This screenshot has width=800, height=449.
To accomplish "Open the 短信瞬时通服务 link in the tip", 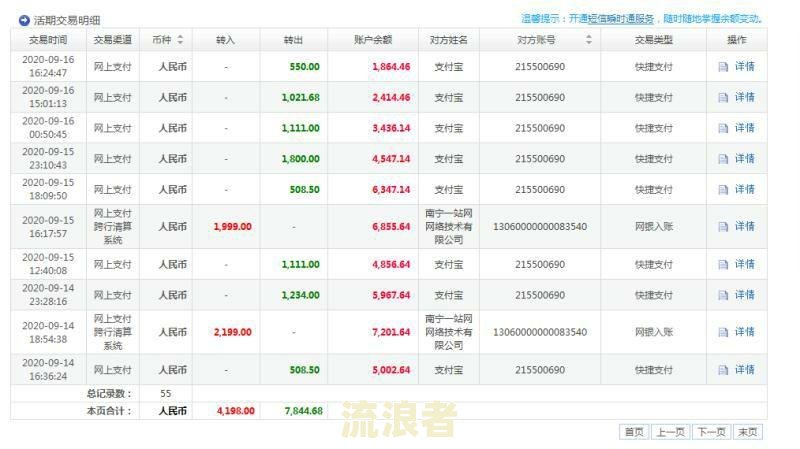I will point(621,19).
